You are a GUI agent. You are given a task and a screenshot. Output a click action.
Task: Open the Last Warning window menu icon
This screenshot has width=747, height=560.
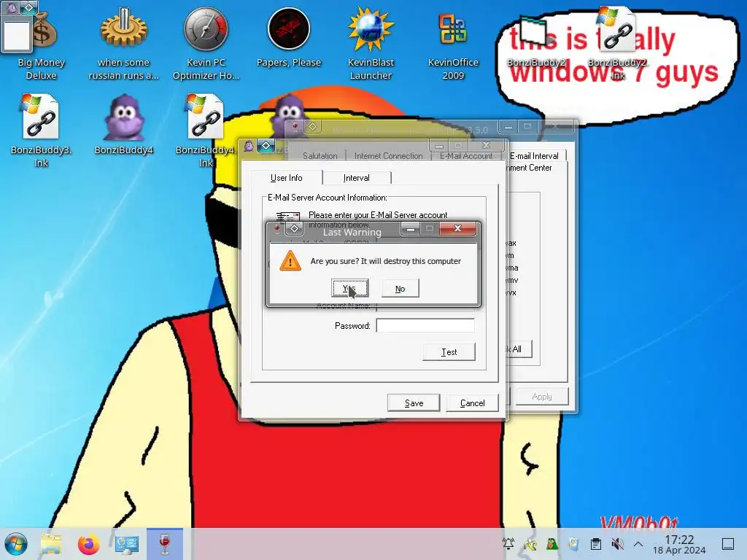pyautogui.click(x=295, y=229)
